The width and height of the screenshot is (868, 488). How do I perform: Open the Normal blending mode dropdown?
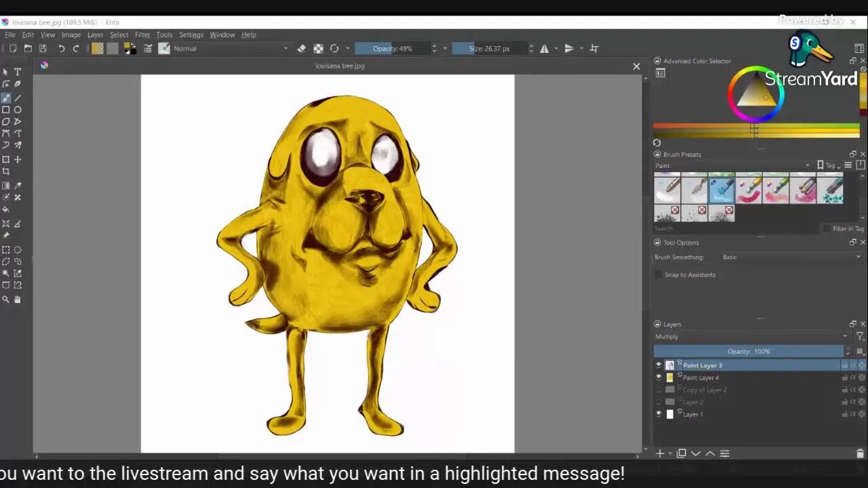(231, 49)
